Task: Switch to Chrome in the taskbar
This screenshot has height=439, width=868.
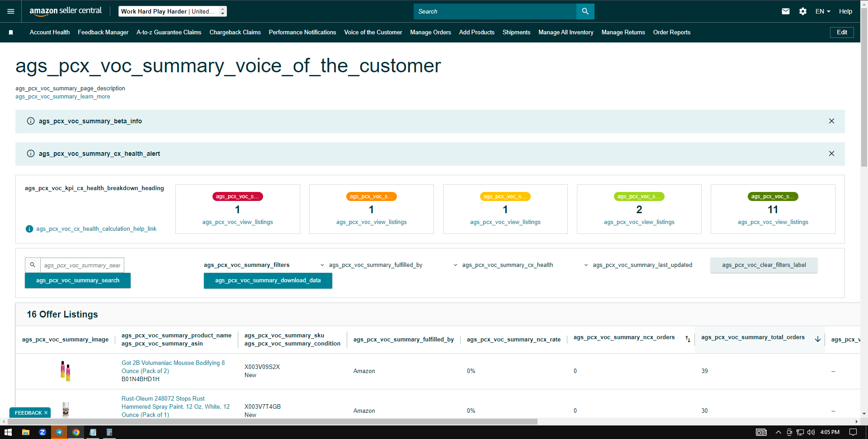Action: point(76,432)
